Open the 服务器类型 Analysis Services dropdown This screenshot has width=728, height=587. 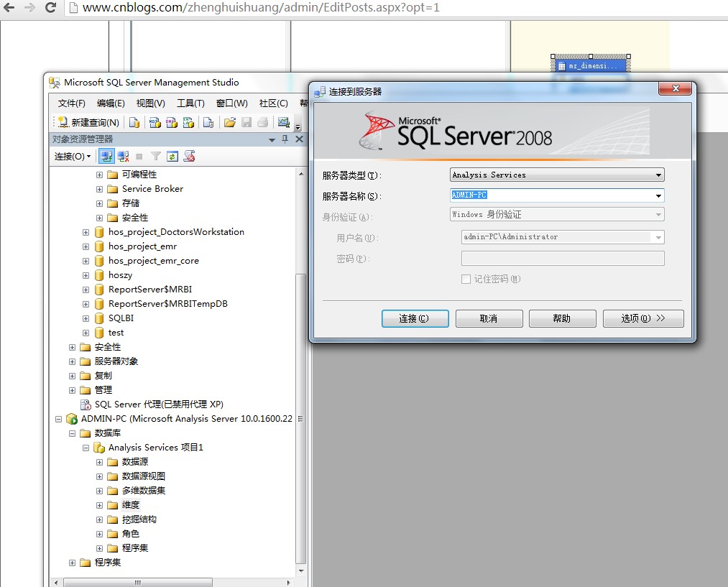[x=557, y=175]
